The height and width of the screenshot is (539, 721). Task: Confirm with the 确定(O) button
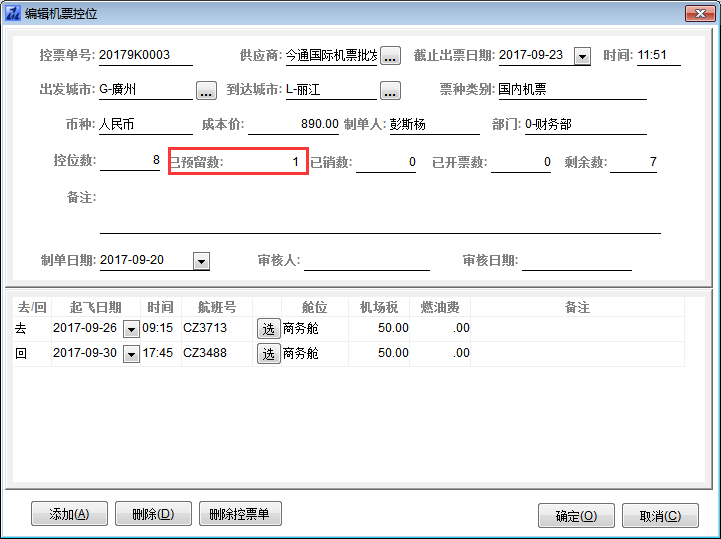576,516
